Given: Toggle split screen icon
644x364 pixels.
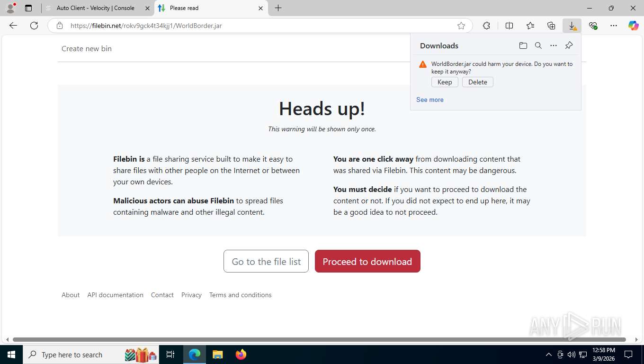Looking at the screenshot, I should (x=510, y=26).
